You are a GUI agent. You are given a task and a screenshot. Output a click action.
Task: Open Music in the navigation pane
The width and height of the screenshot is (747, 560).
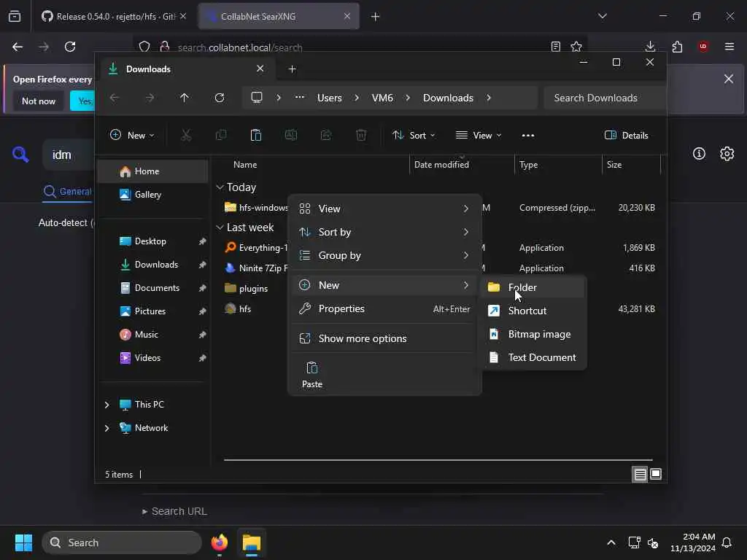153,334
